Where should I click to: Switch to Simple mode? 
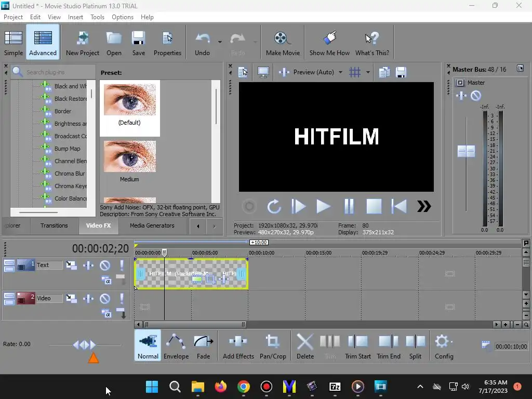14,43
